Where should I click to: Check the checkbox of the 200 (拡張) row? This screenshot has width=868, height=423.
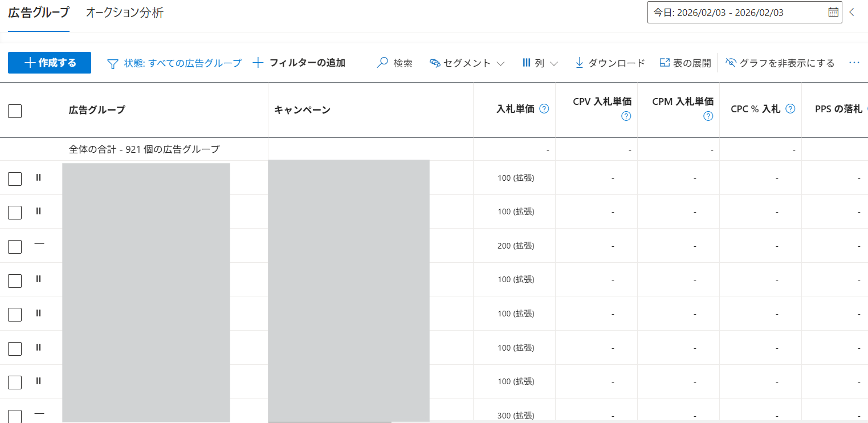(x=15, y=246)
